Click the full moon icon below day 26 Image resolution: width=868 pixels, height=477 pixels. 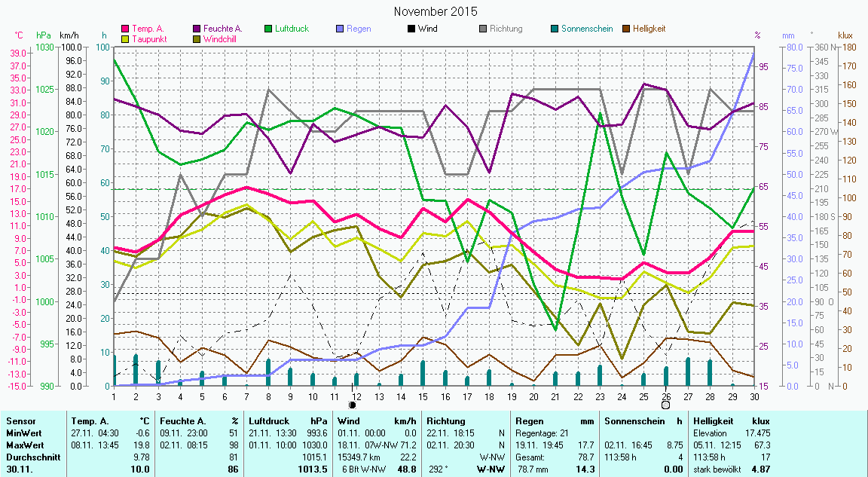coord(665,405)
